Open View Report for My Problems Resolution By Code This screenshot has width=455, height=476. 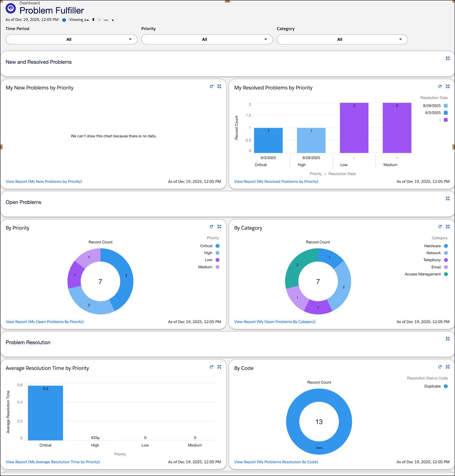[276, 462]
